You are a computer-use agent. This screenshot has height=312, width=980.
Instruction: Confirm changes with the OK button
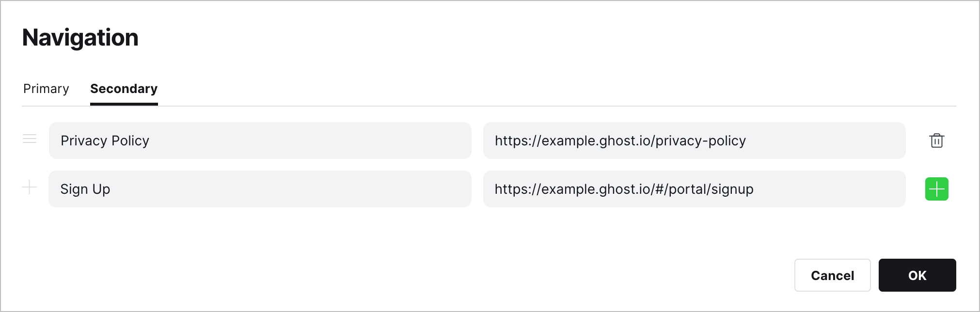(x=917, y=275)
